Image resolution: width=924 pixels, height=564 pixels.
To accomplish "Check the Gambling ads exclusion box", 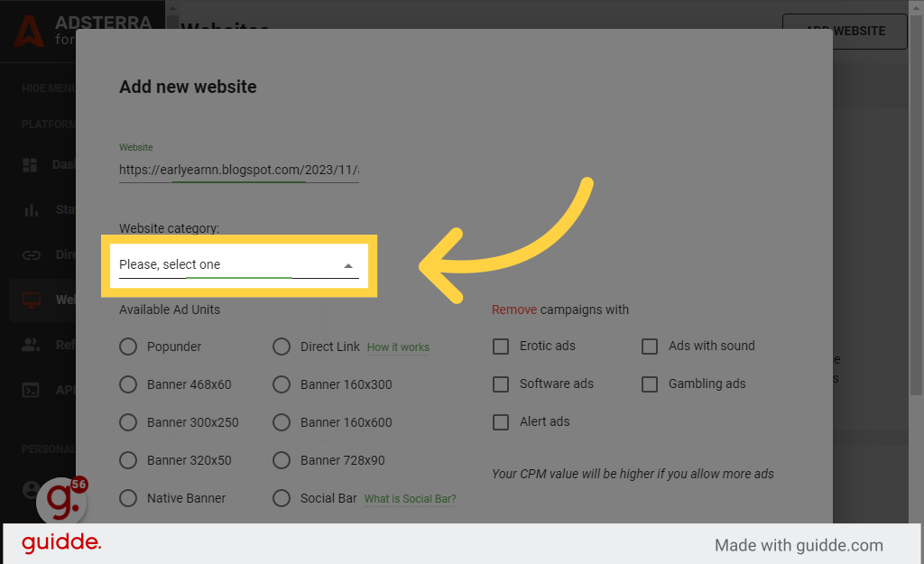I will pos(650,384).
